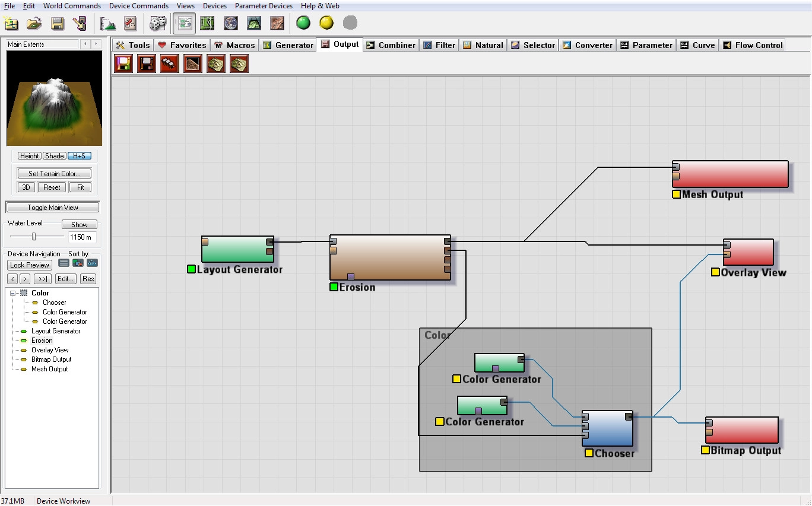Click the Water Level slider handle
This screenshot has height=506, width=812.
pyautogui.click(x=34, y=237)
